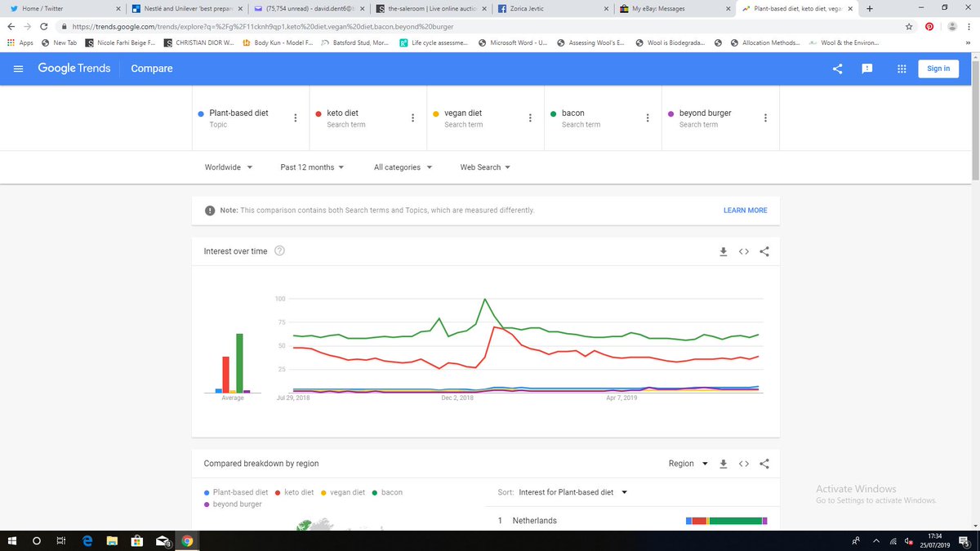Expand the Web Search type dropdown
The width and height of the screenshot is (980, 551).
point(485,167)
